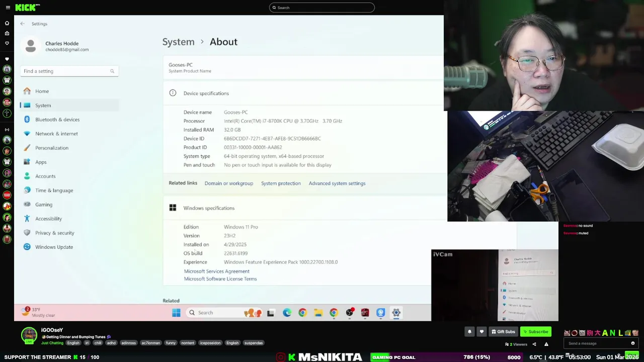
Task: Open Privacy & security settings
Action: [x=69, y=233]
